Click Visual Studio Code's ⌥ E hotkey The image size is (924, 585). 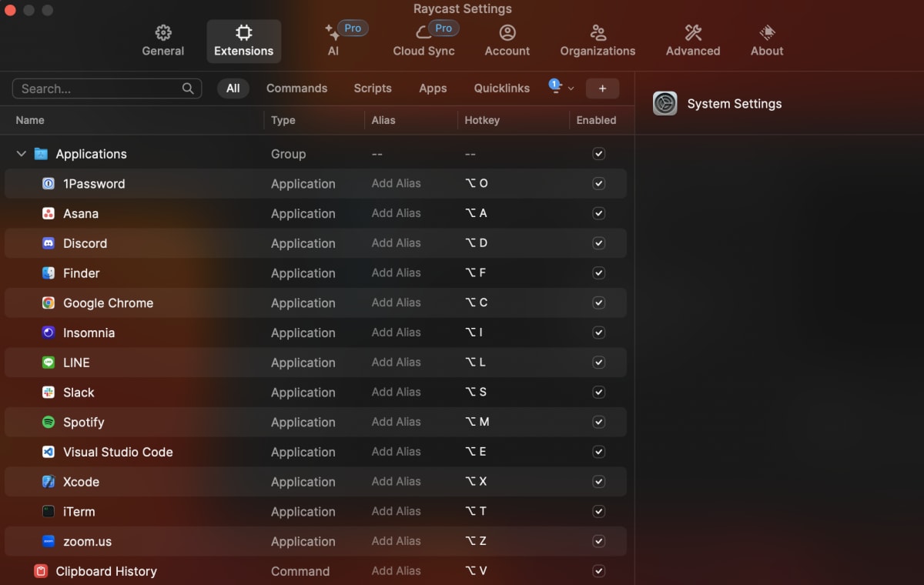476,452
